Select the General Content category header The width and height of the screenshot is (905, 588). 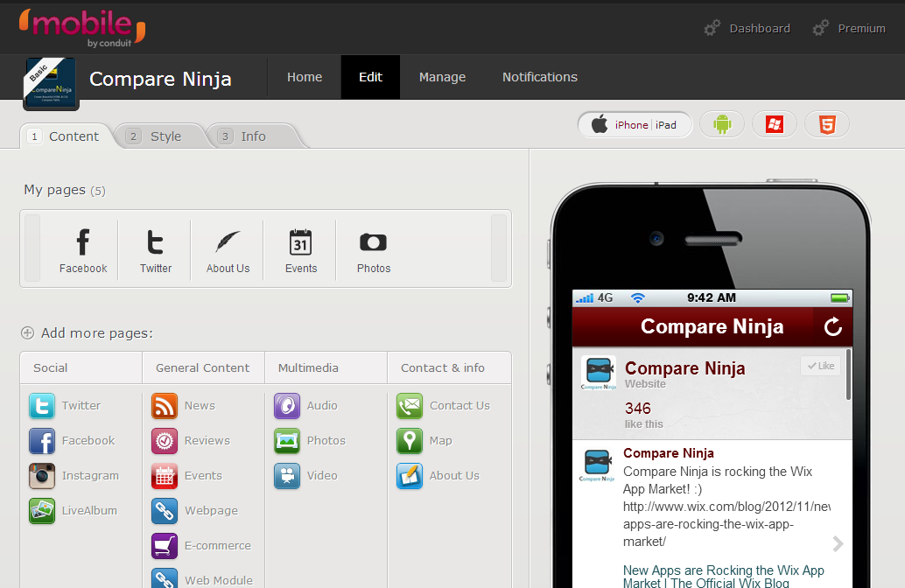[203, 368]
